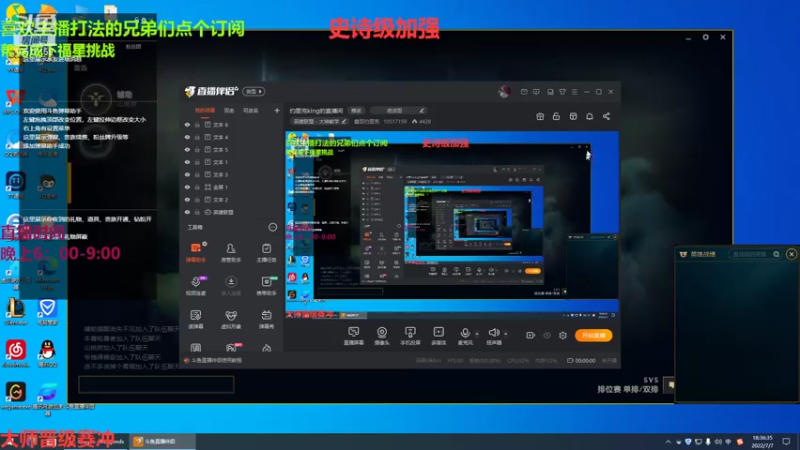Open the League of Legends desktop shortcut
Image resolution: width=800 pixels, height=450 pixels.
tap(16, 312)
